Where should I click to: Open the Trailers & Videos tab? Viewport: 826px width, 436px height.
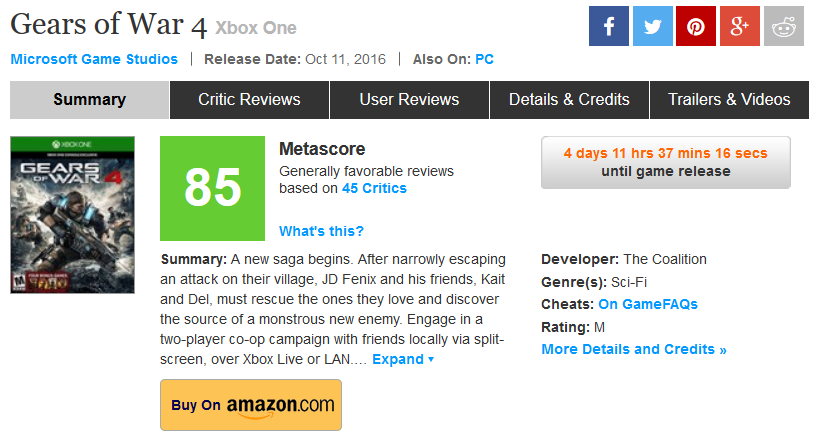(729, 100)
